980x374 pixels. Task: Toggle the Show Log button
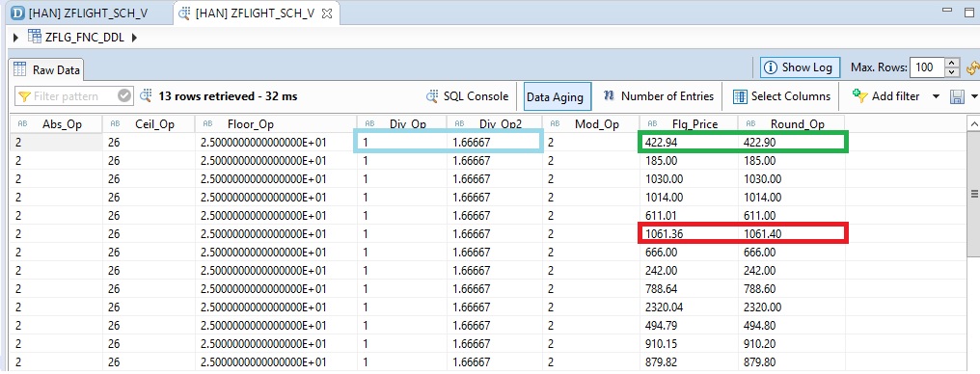tap(800, 67)
